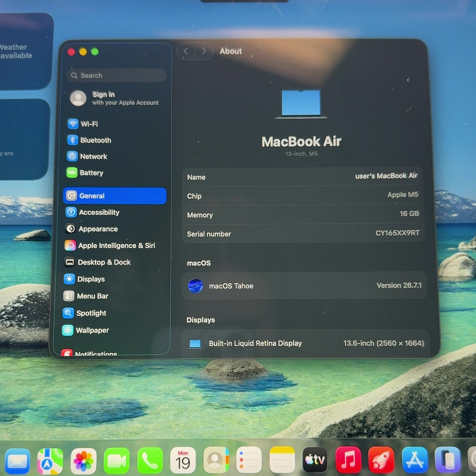
Task: Select Accessibility in the sidebar
Action: point(92,212)
